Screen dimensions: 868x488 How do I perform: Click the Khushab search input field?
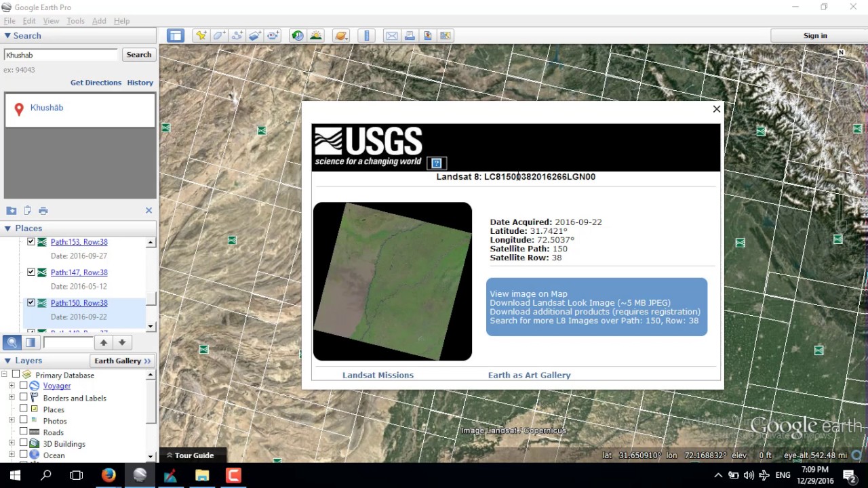point(61,55)
